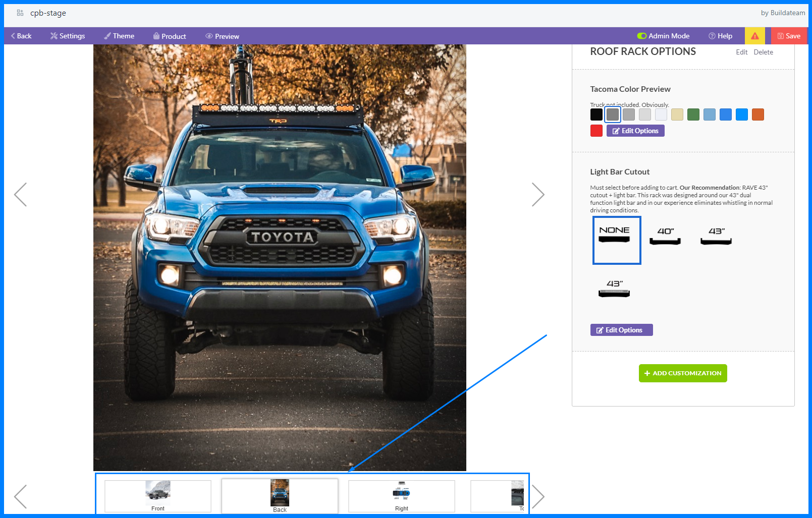The width and height of the screenshot is (812, 518).
Task: Select the Front view thumbnail
Action: coord(158,496)
